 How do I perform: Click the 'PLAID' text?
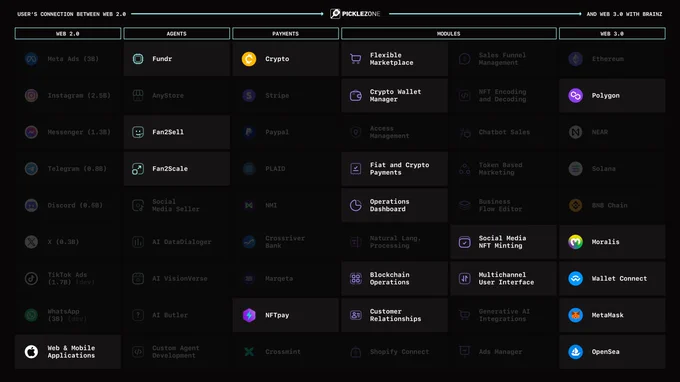tap(275, 169)
